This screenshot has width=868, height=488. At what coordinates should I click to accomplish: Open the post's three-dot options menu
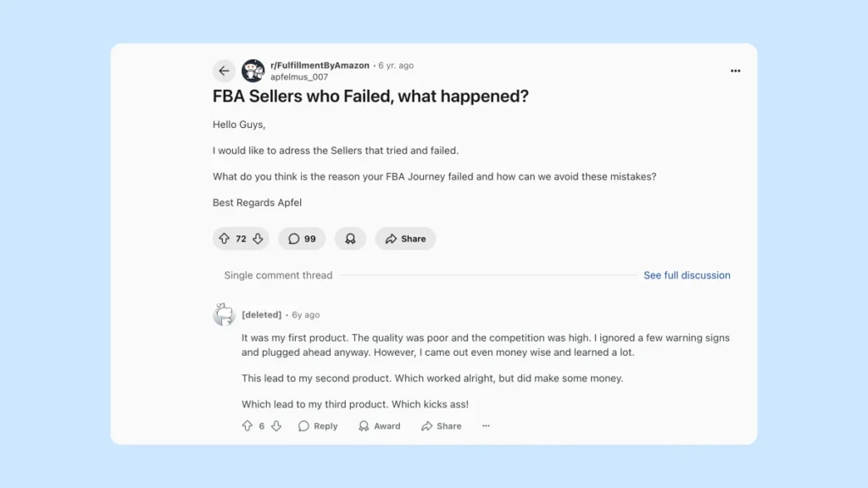tap(735, 71)
